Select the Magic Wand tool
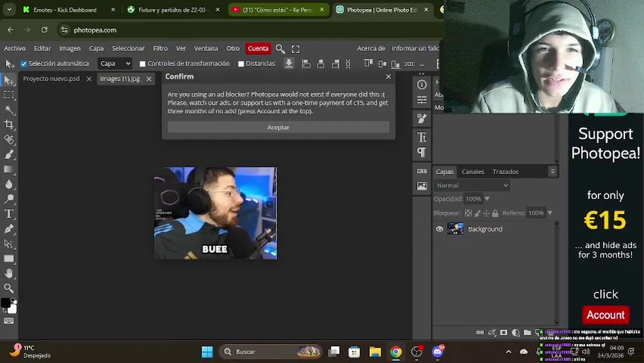The height and width of the screenshot is (363, 644). point(9,109)
